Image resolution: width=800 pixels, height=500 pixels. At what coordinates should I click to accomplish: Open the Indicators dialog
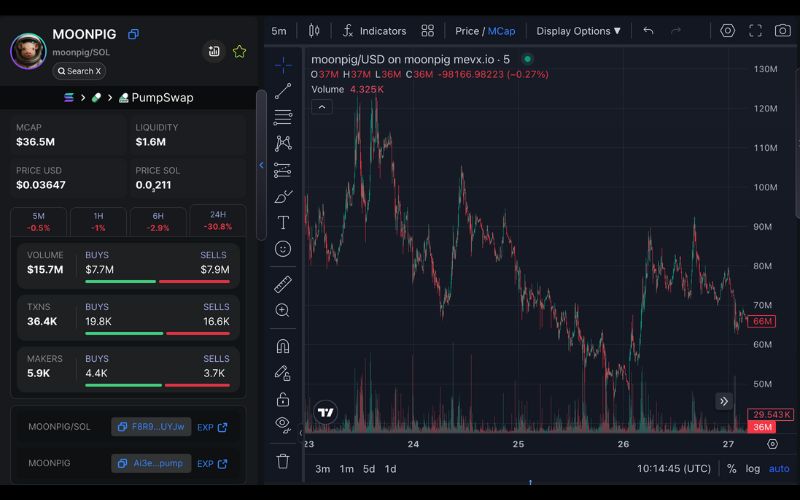(374, 31)
